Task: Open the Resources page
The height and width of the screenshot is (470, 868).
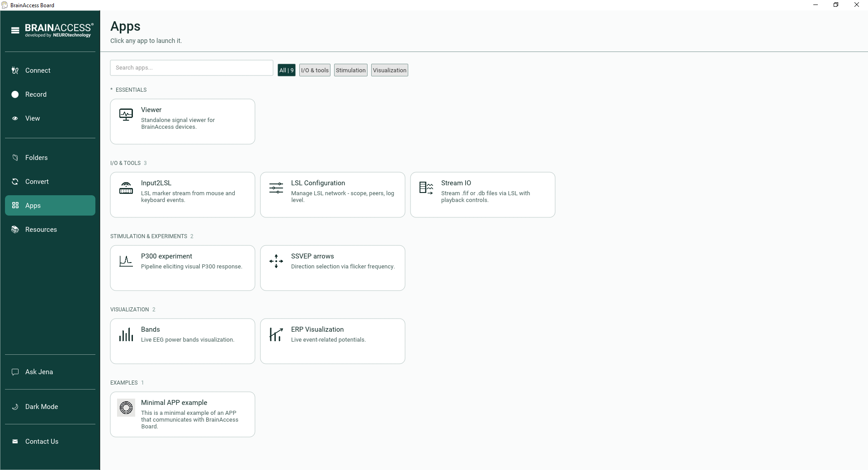Action: [50, 230]
